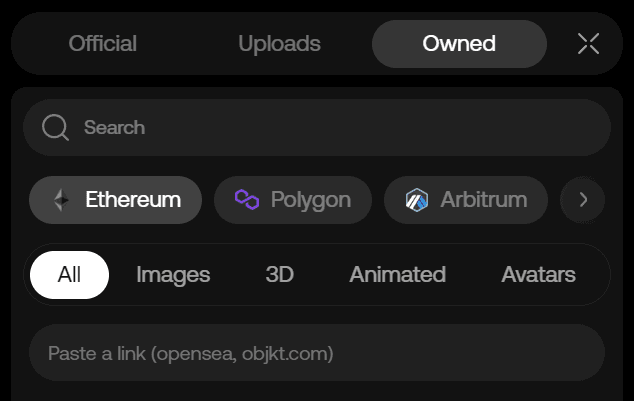This screenshot has height=401, width=634.
Task: Select the Polygon chain filter
Action: point(293,200)
